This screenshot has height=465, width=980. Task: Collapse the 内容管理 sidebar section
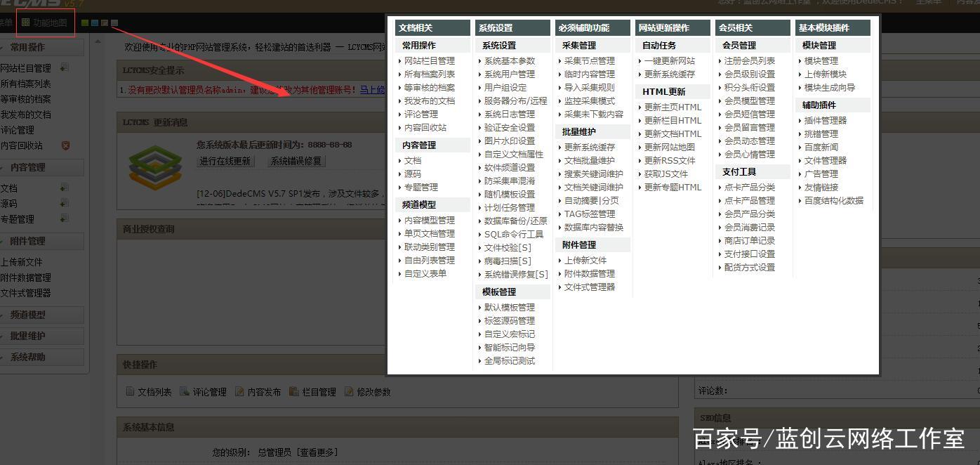(41, 167)
